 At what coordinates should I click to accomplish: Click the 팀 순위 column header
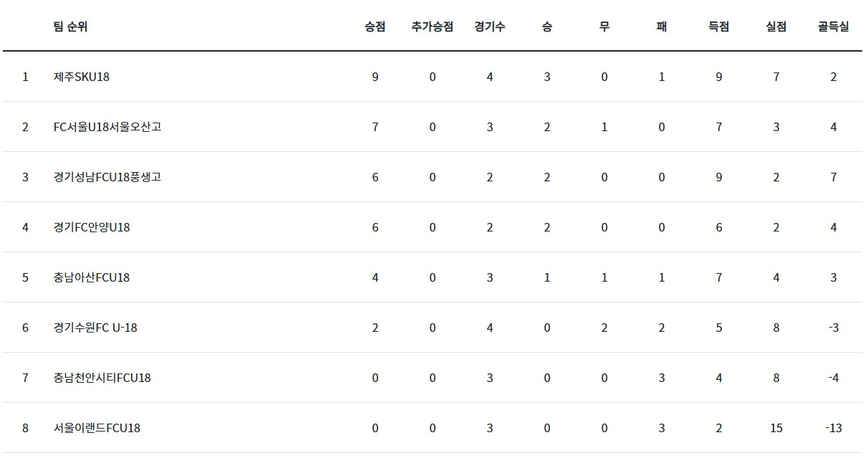(x=70, y=27)
